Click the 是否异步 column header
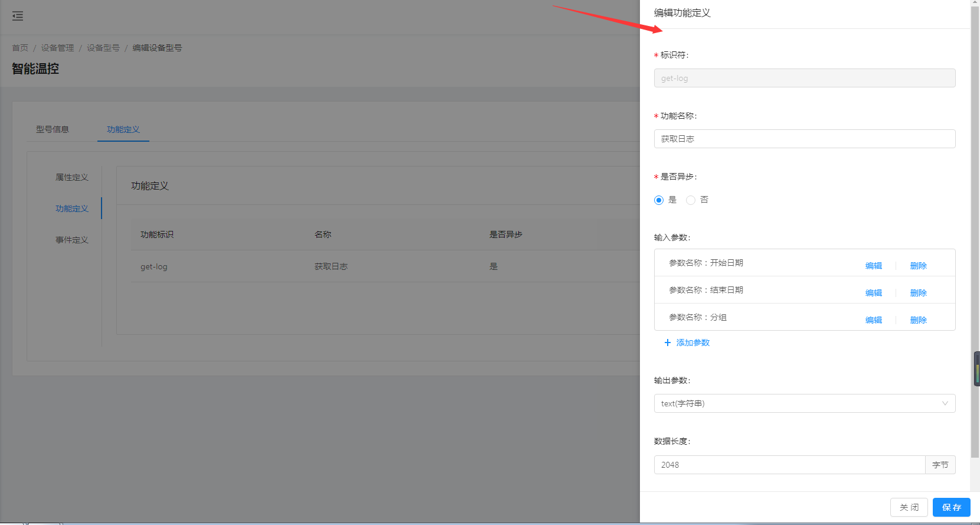Screen dimensions: 980x525 point(506,234)
